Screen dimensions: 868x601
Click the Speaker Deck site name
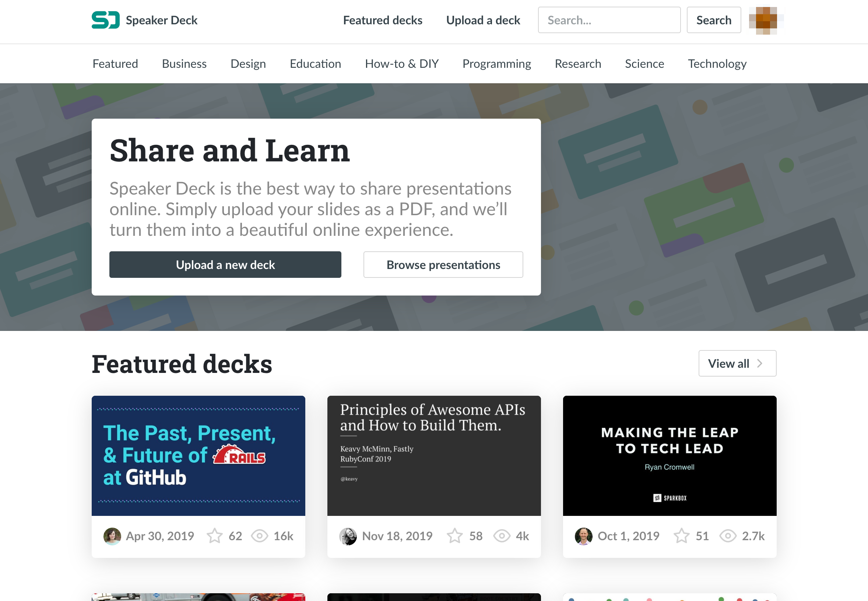click(161, 20)
